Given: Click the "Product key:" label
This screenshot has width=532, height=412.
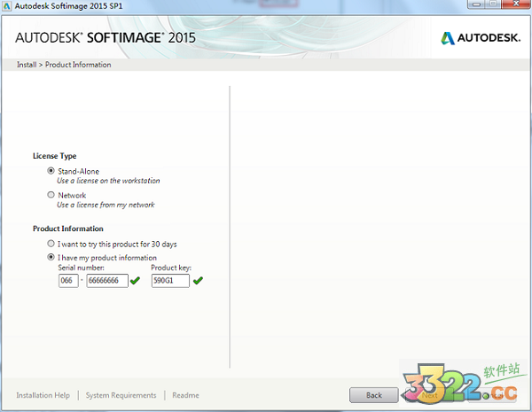Looking at the screenshot, I should [x=171, y=268].
